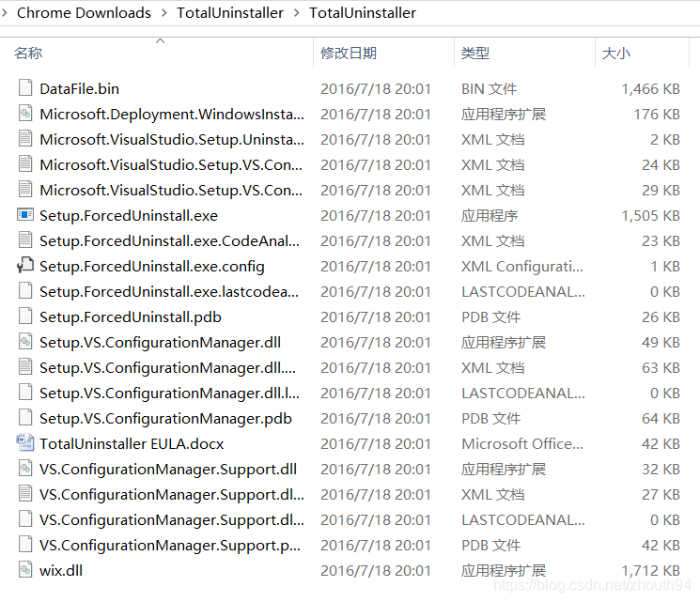Screen dimensions: 700x602
Task: Click the 32 KB size value
Action: [661, 470]
